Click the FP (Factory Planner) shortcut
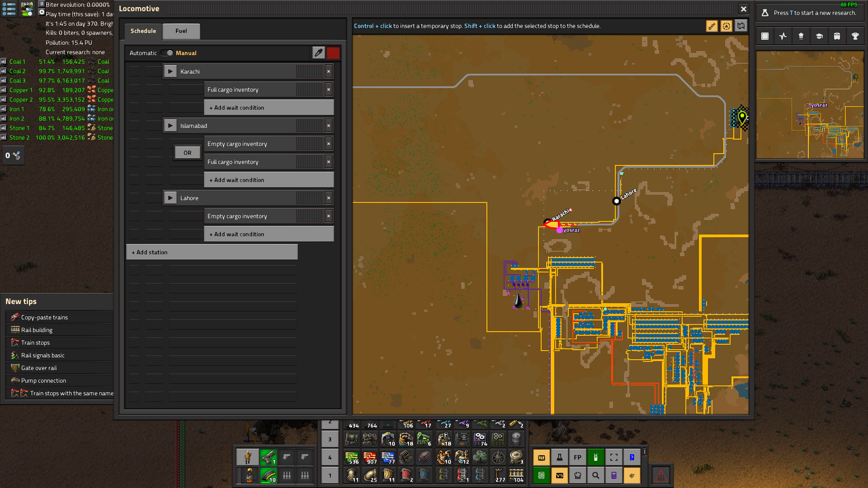Screen dimensions: 868x488 [578, 457]
